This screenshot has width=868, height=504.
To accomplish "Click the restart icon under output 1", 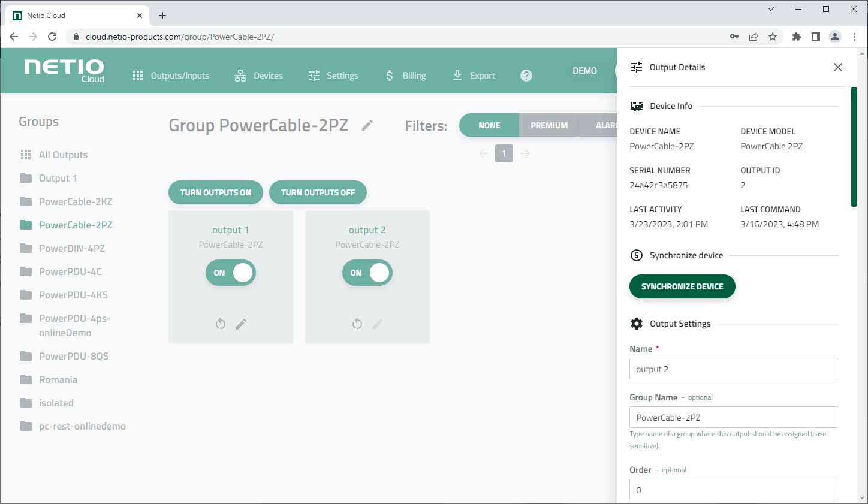I will click(221, 324).
